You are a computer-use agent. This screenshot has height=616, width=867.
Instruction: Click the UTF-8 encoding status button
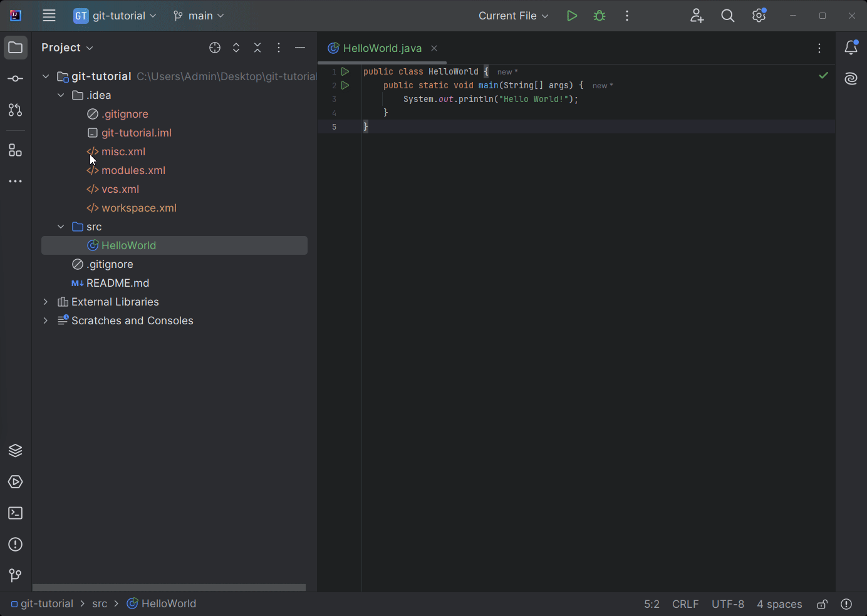727,604
